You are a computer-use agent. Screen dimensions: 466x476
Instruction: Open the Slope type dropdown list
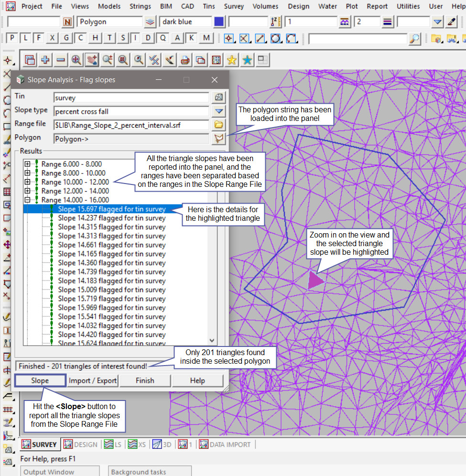click(219, 111)
